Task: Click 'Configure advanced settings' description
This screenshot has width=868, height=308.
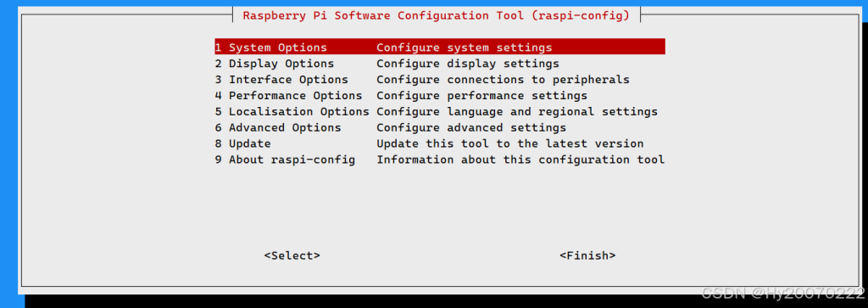Action: pos(471,127)
